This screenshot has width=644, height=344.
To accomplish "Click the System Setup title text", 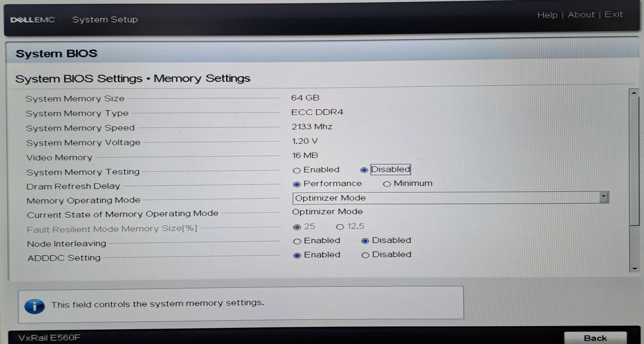I will click(105, 20).
